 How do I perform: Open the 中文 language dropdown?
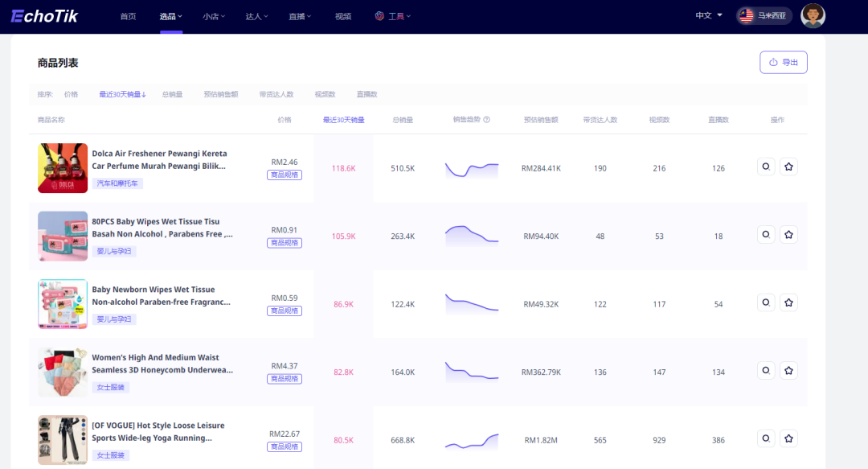(709, 15)
